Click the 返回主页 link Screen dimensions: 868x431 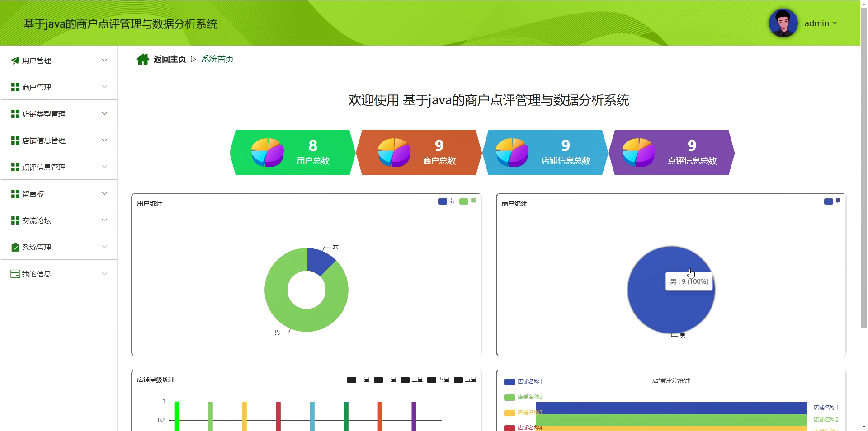(x=169, y=59)
